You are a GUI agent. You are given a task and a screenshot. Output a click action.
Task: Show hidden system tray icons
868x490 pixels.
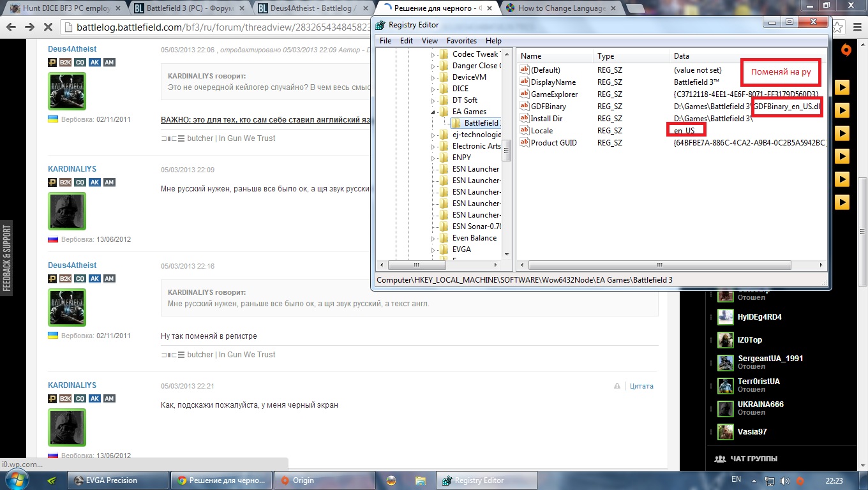click(x=754, y=480)
